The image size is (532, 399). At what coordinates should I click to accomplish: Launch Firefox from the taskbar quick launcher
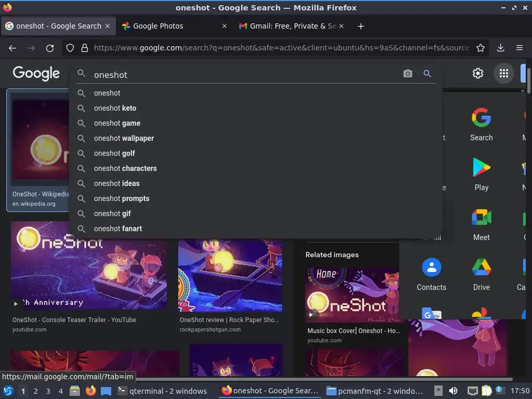pos(90,391)
